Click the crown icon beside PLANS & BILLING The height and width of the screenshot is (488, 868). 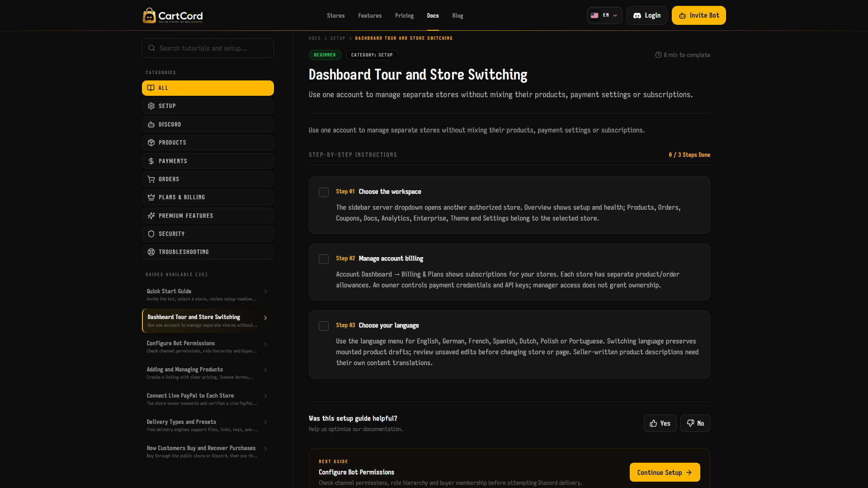(151, 197)
